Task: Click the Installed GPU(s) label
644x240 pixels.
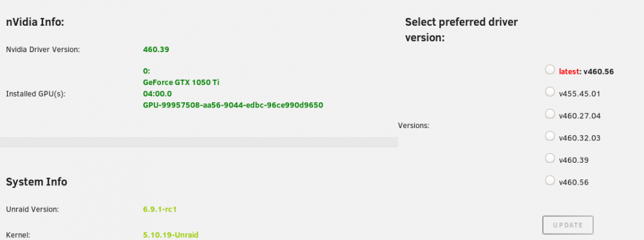Action: tap(35, 94)
